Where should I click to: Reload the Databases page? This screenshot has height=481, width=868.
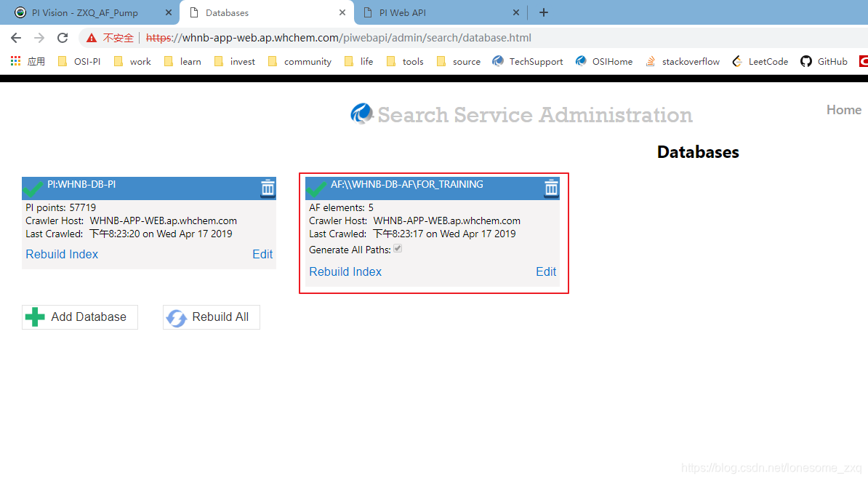[x=63, y=38]
